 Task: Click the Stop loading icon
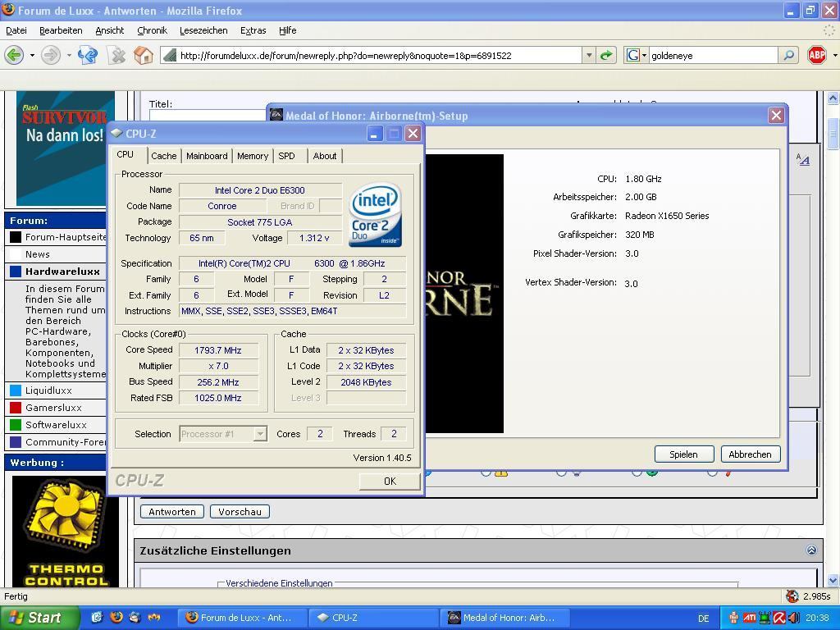coord(116,55)
